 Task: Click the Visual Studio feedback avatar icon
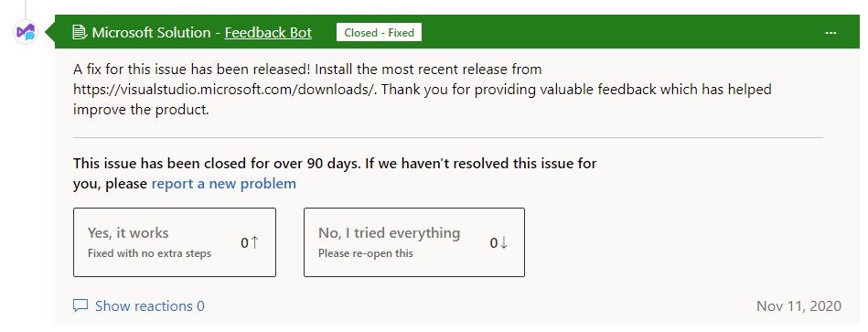pyautogui.click(x=26, y=32)
